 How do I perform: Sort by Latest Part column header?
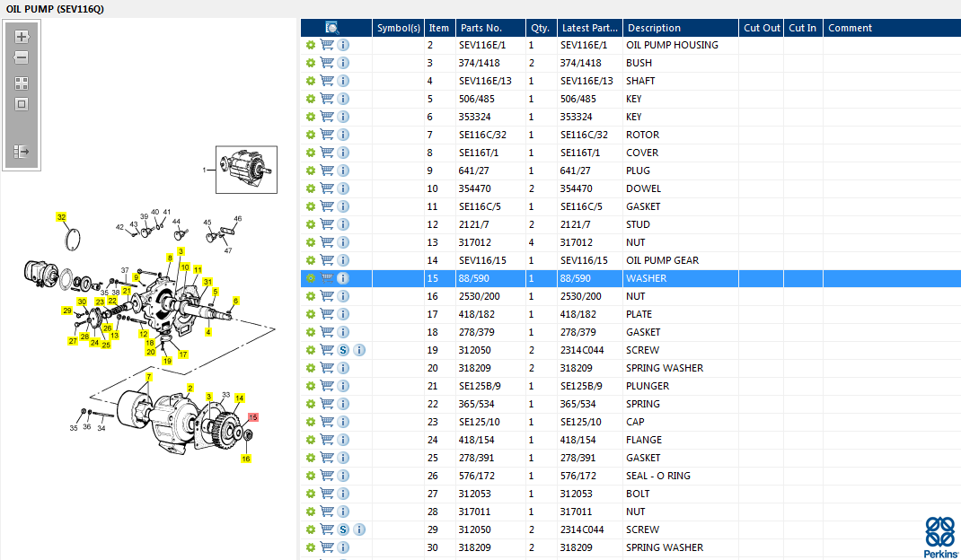(589, 28)
